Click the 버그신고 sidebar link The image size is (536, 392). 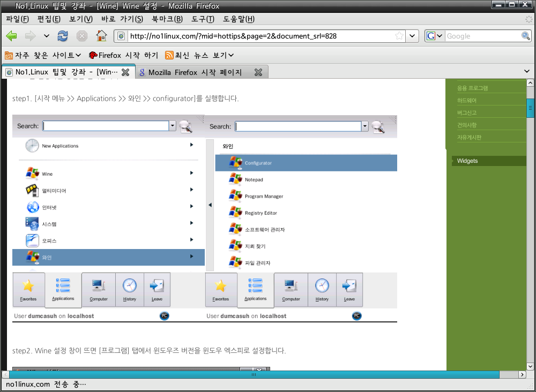[x=467, y=112]
